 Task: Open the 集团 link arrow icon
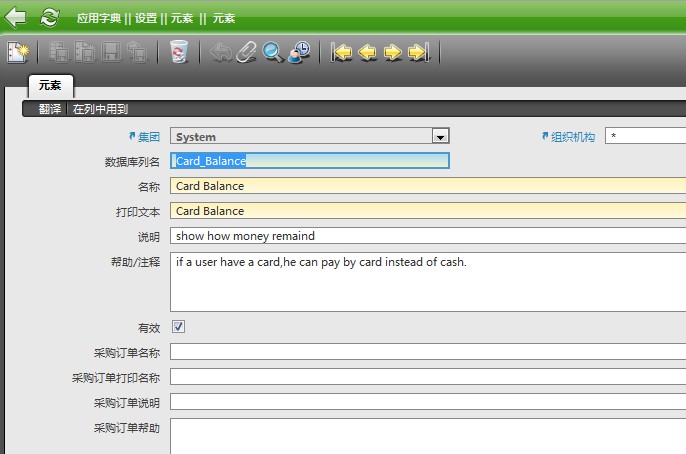click(132, 136)
